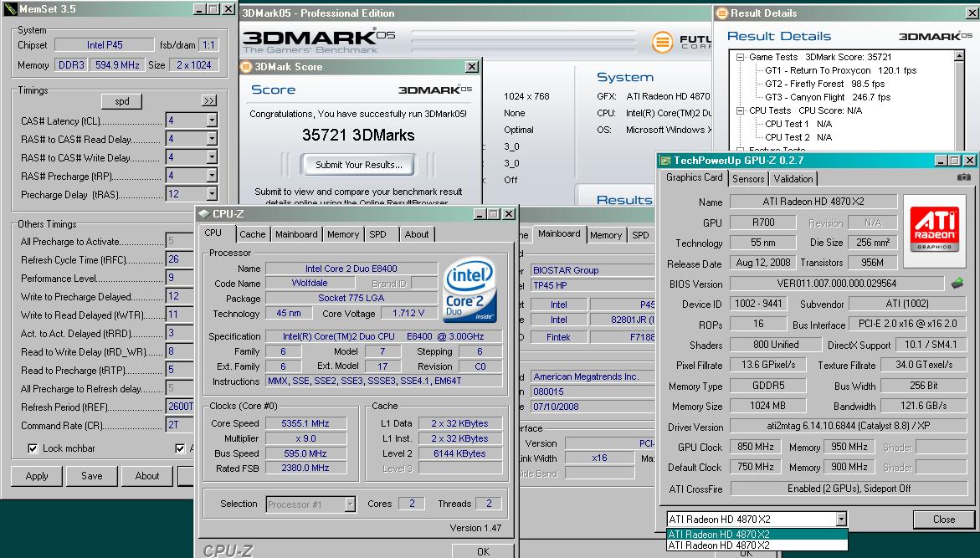Click the MemSet title bar icon
The width and height of the screenshot is (980, 558).
11,9
